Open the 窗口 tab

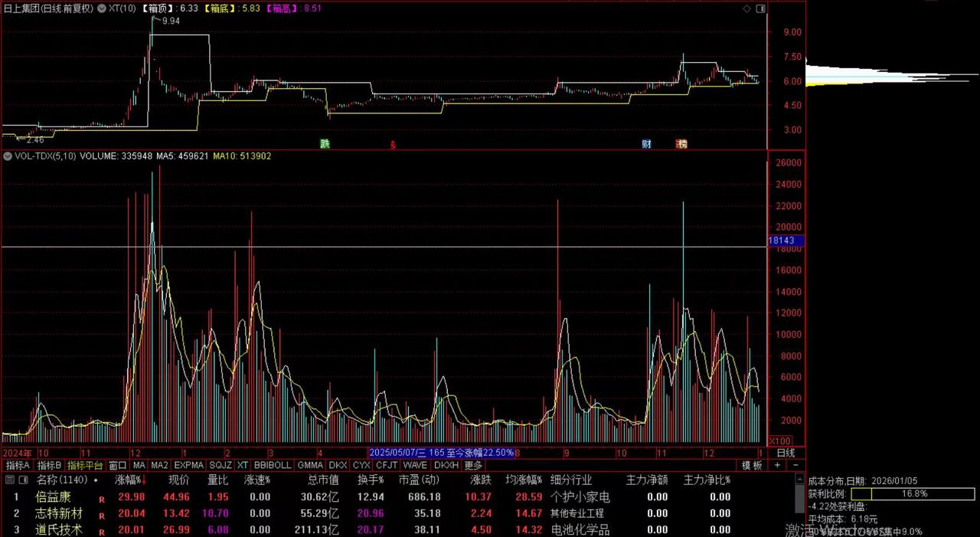coord(118,465)
